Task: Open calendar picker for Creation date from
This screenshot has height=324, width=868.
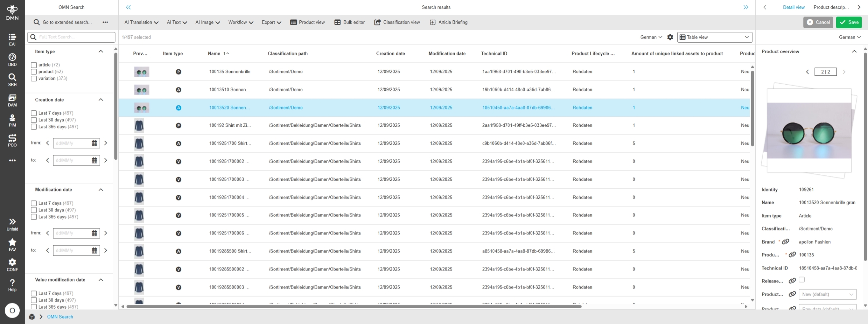Action: click(x=94, y=143)
